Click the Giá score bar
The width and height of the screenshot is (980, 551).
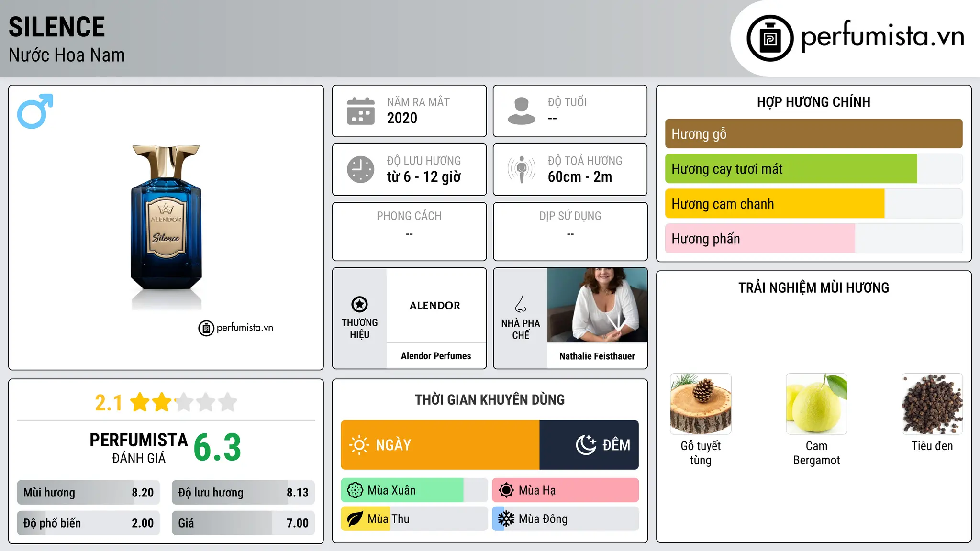pyautogui.click(x=243, y=523)
